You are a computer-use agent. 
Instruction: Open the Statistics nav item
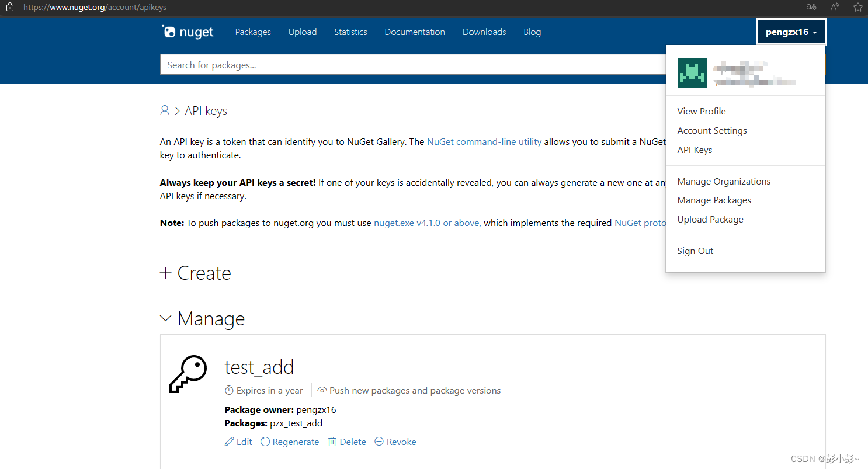coord(350,32)
